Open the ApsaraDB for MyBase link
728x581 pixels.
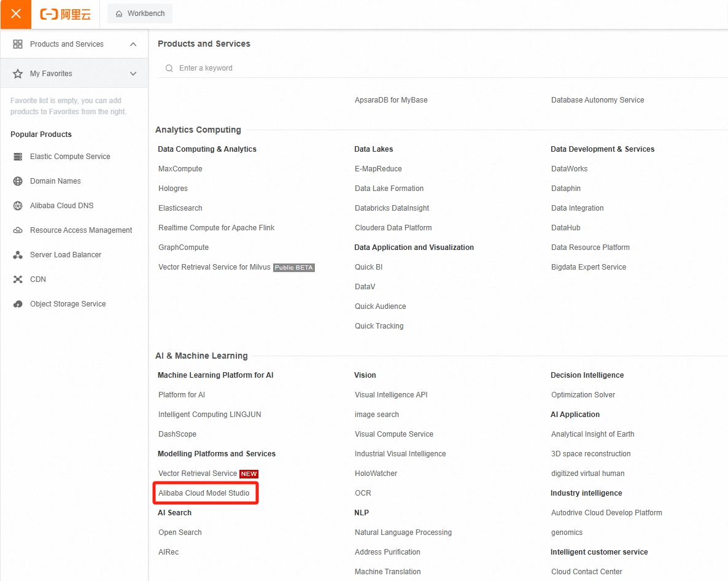point(391,100)
